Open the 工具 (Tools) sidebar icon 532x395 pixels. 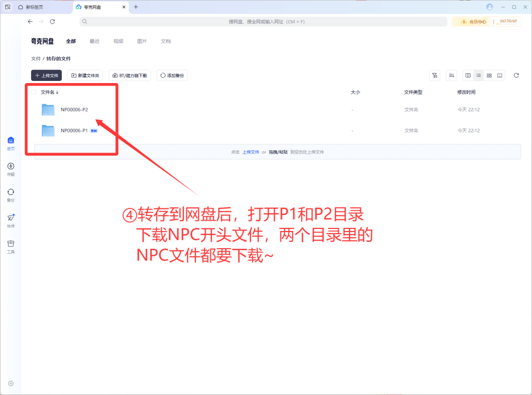[x=11, y=244]
